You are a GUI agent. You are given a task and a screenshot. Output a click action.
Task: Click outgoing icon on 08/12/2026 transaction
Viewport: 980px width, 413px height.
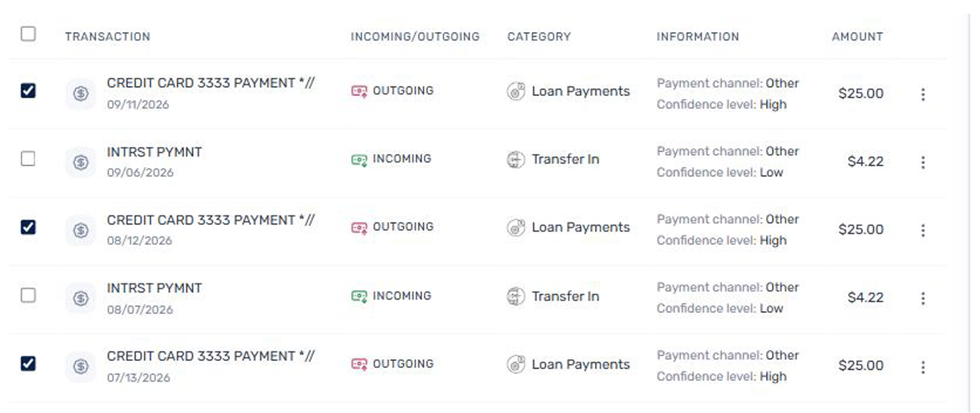click(x=359, y=228)
